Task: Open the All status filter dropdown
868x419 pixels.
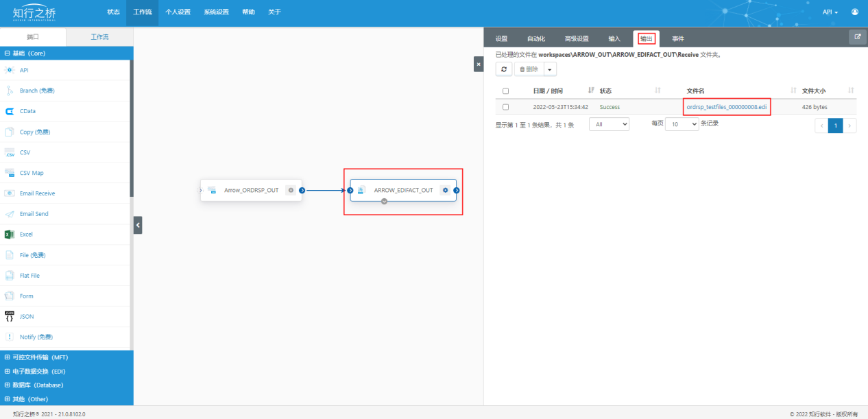Action: 609,124
